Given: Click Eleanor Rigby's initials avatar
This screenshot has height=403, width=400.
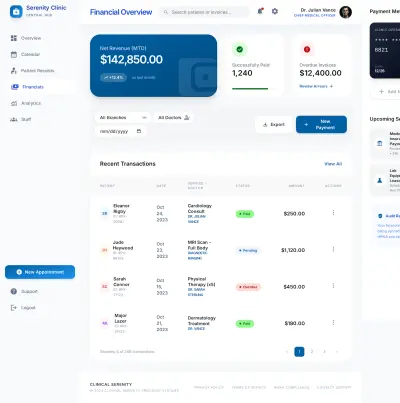Looking at the screenshot, I should 105,213.
